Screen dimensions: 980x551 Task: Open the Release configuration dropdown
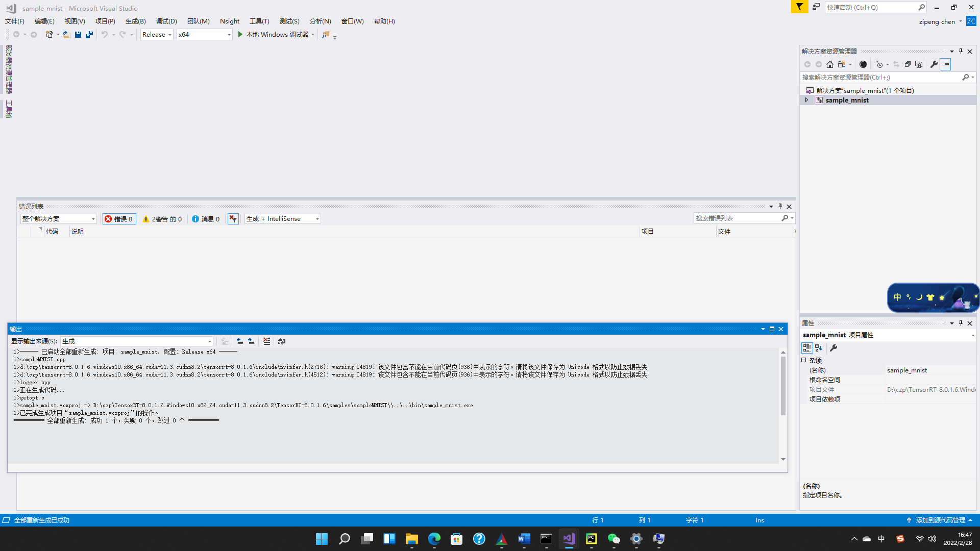tap(157, 34)
